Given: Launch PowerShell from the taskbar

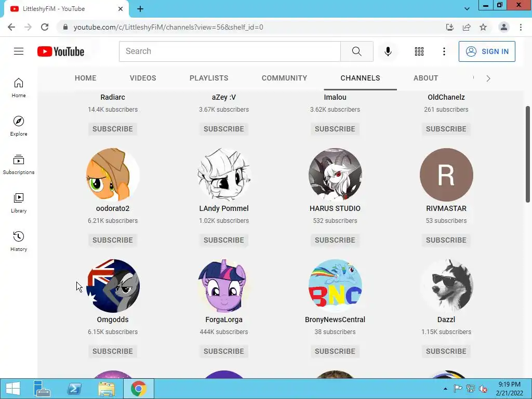Looking at the screenshot, I should [74, 389].
